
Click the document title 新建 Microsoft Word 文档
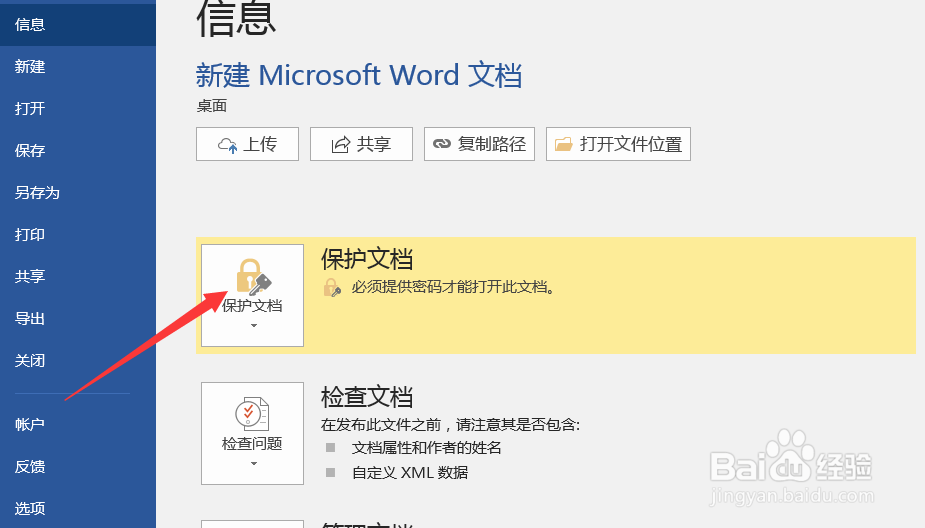pyautogui.click(x=359, y=76)
